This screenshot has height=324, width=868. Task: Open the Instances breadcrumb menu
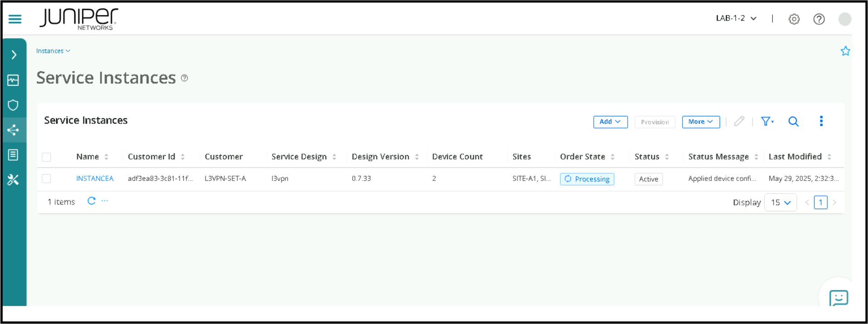(53, 51)
